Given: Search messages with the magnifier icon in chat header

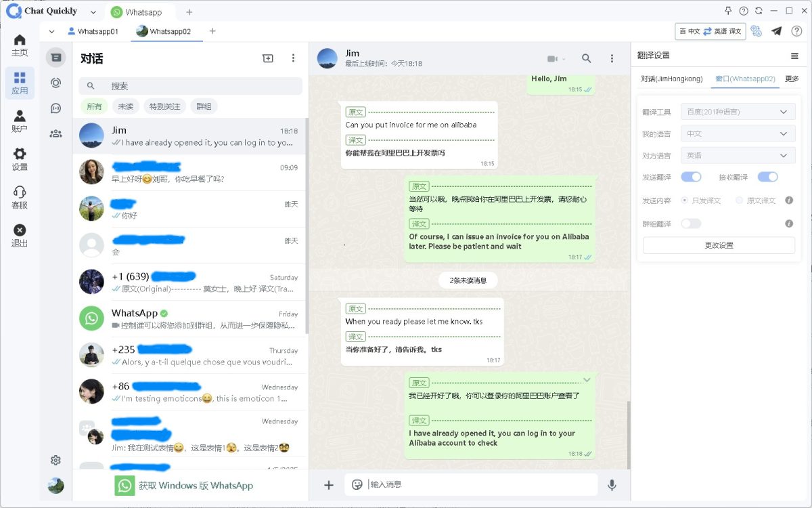Looking at the screenshot, I should tap(587, 59).
